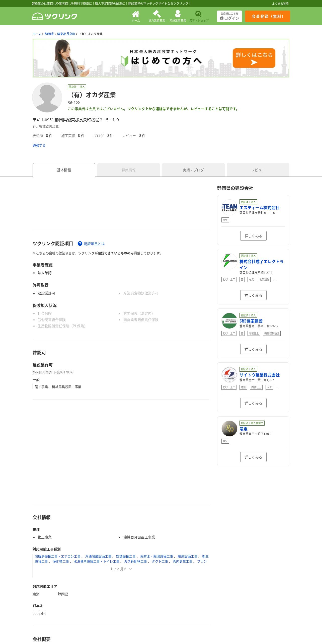The height and width of the screenshot is (644, 322).
Task: Click 電気通信 tag on 成了エレクトライン card
Action: click(x=264, y=279)
